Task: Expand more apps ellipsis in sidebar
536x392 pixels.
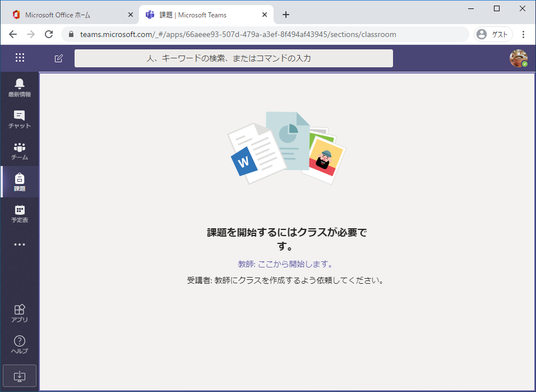Action: [20, 245]
